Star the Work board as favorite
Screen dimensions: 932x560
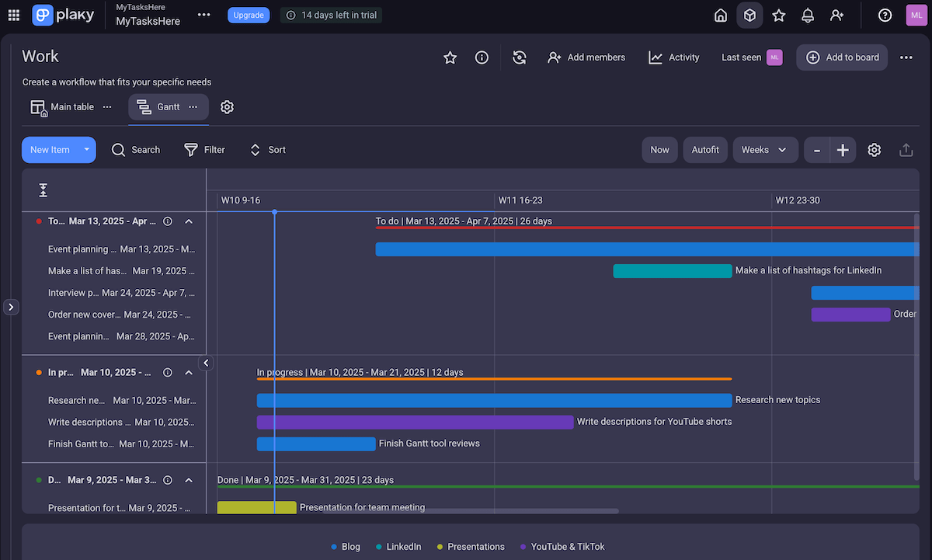click(x=450, y=57)
